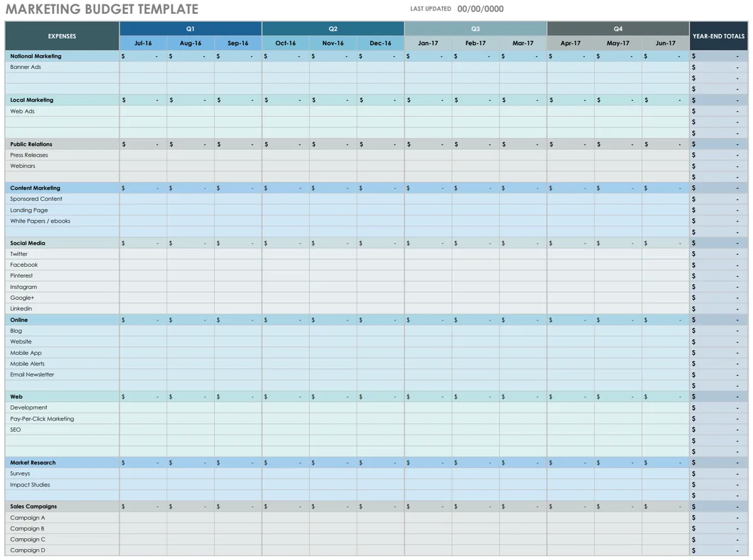Select the Nov-16 month column header
This screenshot has width=753, height=560.
(x=333, y=43)
